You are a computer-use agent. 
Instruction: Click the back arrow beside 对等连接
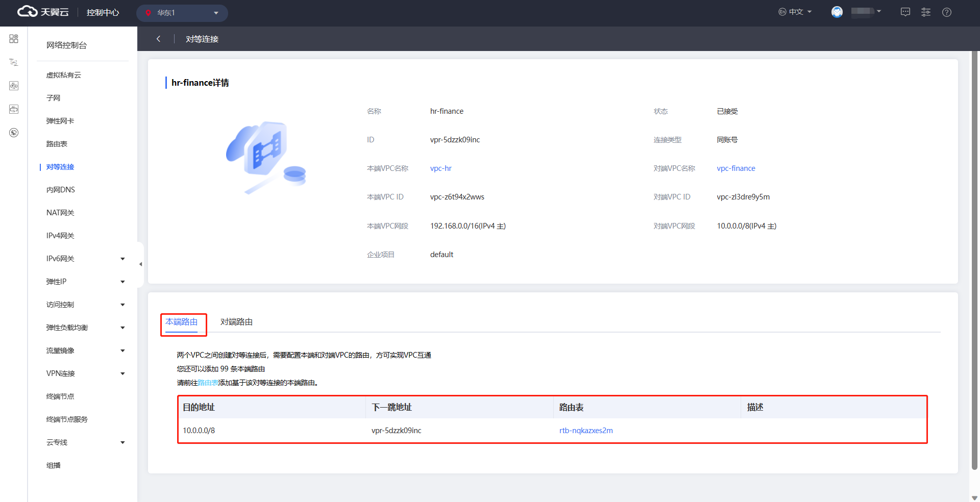click(x=158, y=39)
